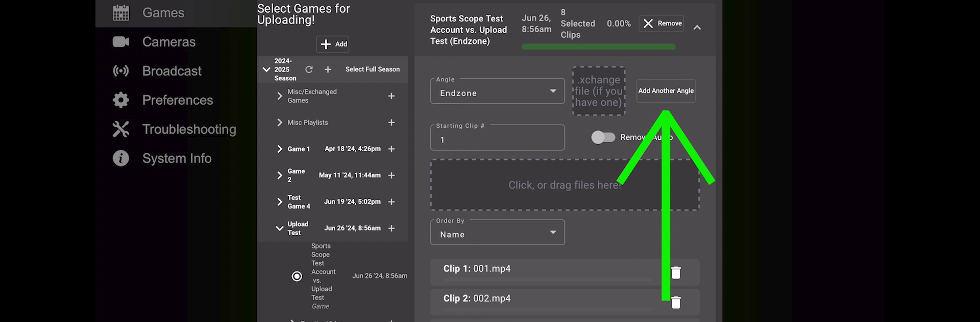
Task: Collapse the 2024-2025 Season tree
Action: click(266, 70)
